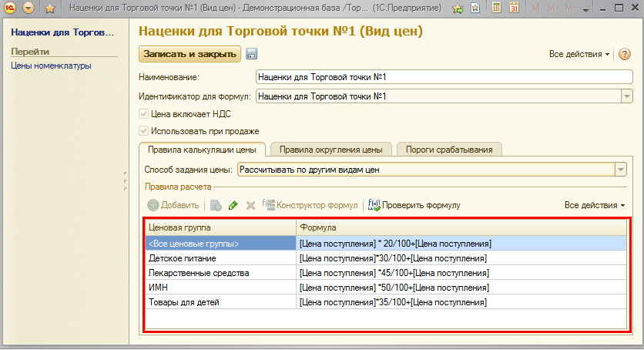Open help with the question mark icon
The width and height of the screenshot is (644, 350).
(625, 54)
